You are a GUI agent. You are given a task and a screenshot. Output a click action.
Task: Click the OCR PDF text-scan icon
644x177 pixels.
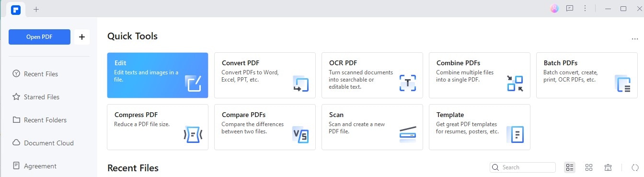408,83
